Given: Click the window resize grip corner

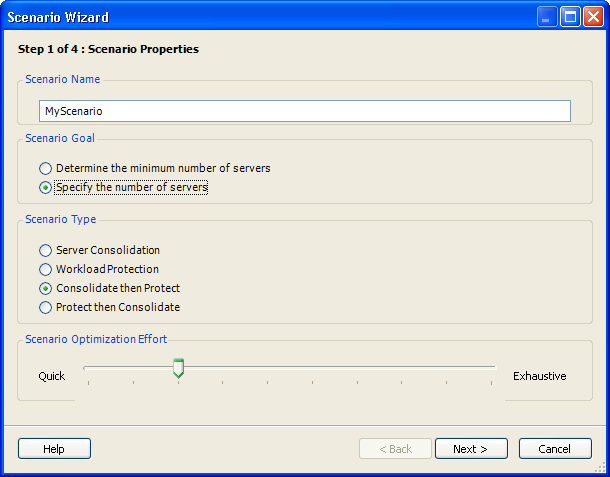Looking at the screenshot, I should click(x=601, y=468).
